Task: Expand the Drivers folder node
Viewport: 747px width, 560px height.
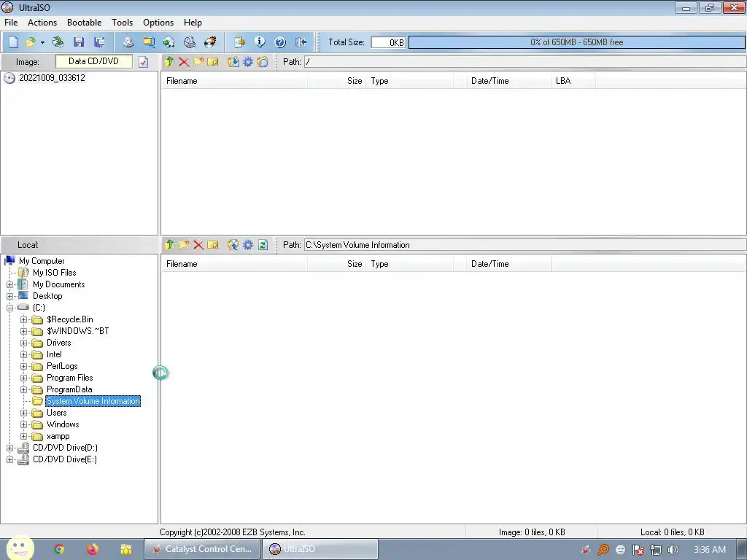Action: click(x=23, y=343)
